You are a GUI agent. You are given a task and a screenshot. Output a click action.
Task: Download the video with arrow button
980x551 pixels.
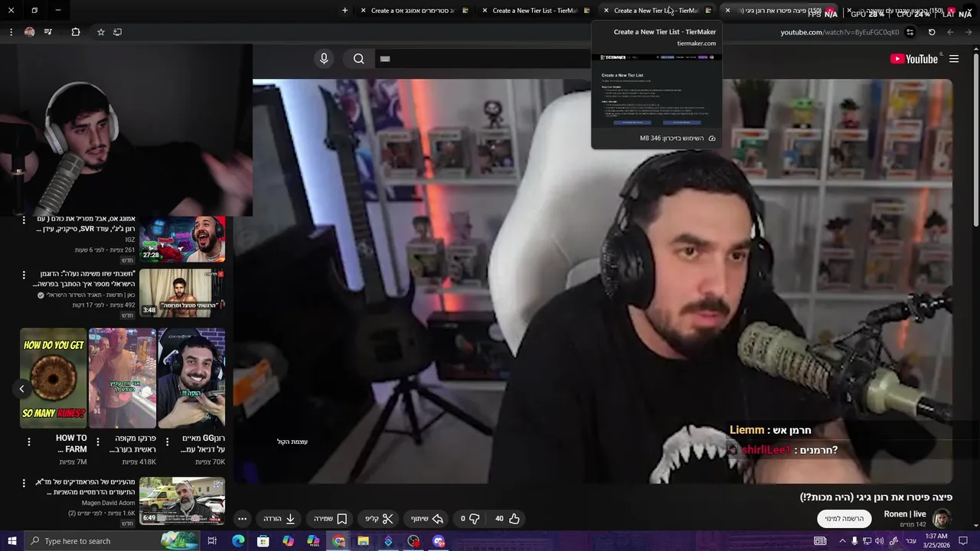279,519
